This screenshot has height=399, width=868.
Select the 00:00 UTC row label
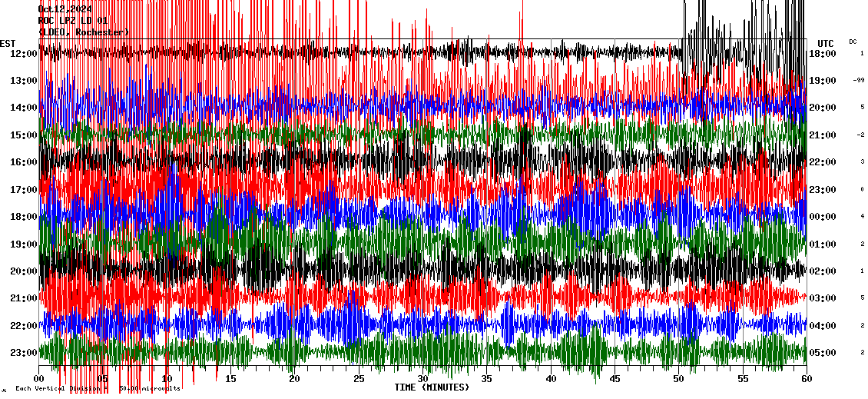pos(823,216)
